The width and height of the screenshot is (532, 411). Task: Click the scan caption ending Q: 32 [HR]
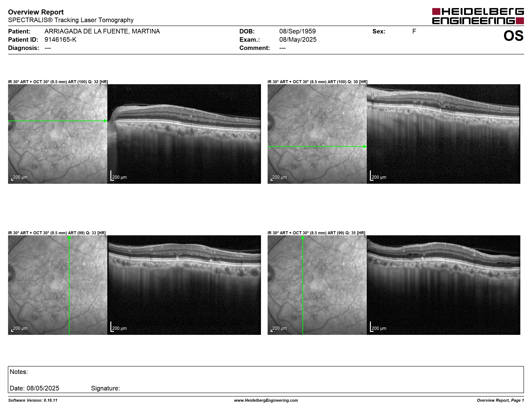(x=58, y=82)
